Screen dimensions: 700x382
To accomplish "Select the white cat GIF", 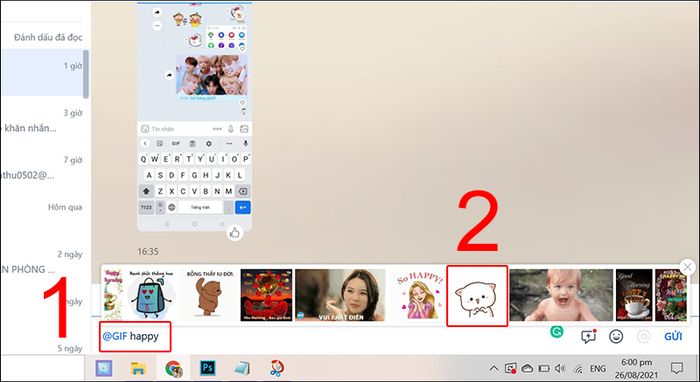I will [x=477, y=296].
